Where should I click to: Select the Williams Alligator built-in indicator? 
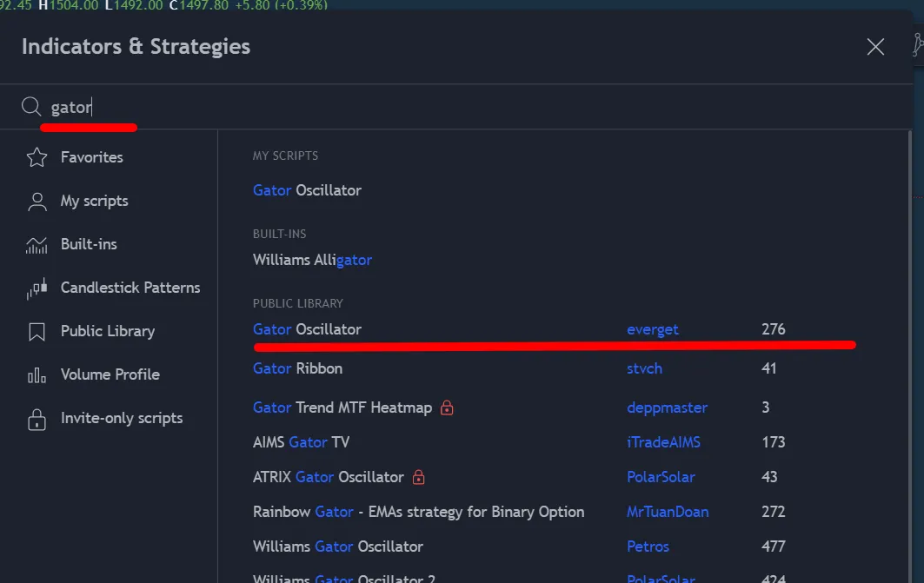tap(312, 260)
